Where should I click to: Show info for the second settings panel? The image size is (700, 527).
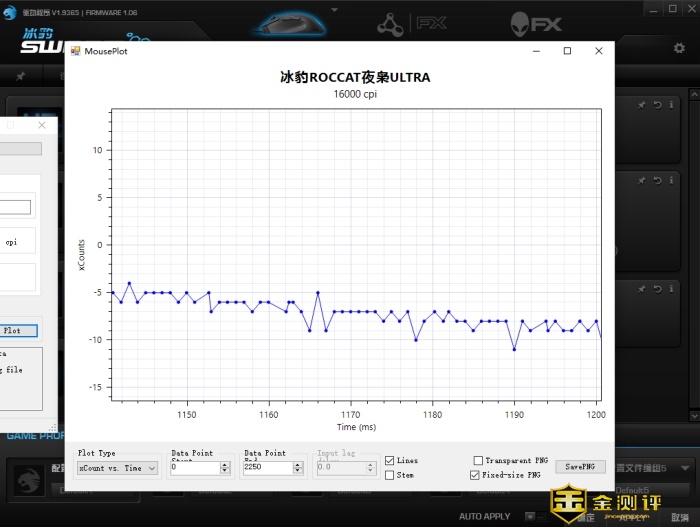[x=671, y=180]
